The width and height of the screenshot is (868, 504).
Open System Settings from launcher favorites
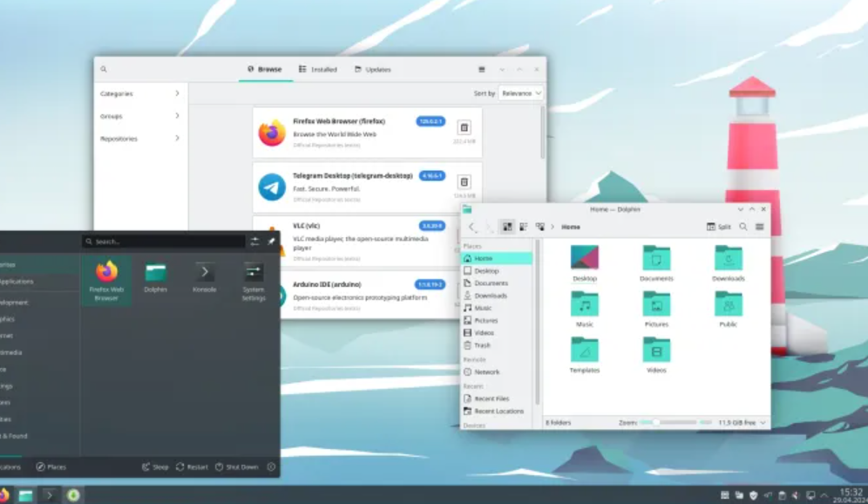coord(254,276)
